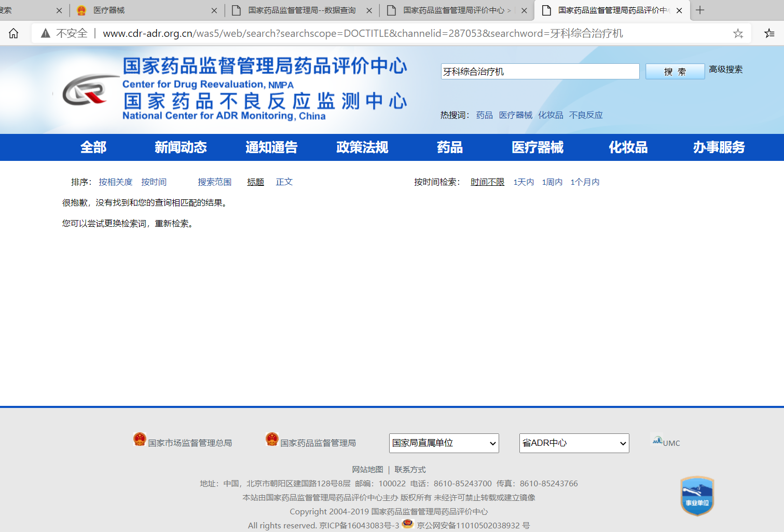The height and width of the screenshot is (532, 784).
Task: Close the active 药品评价中心 tab
Action: point(679,10)
